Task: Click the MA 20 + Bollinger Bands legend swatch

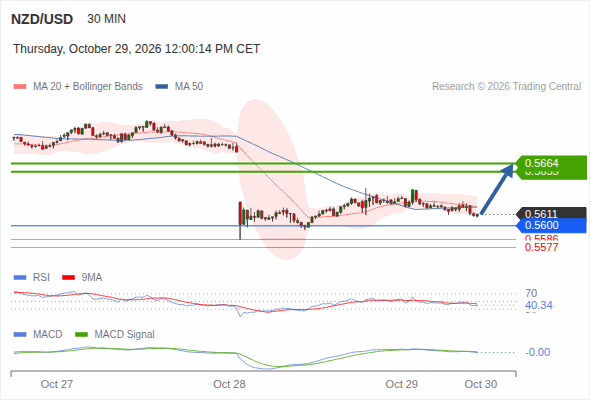Action: click(20, 87)
